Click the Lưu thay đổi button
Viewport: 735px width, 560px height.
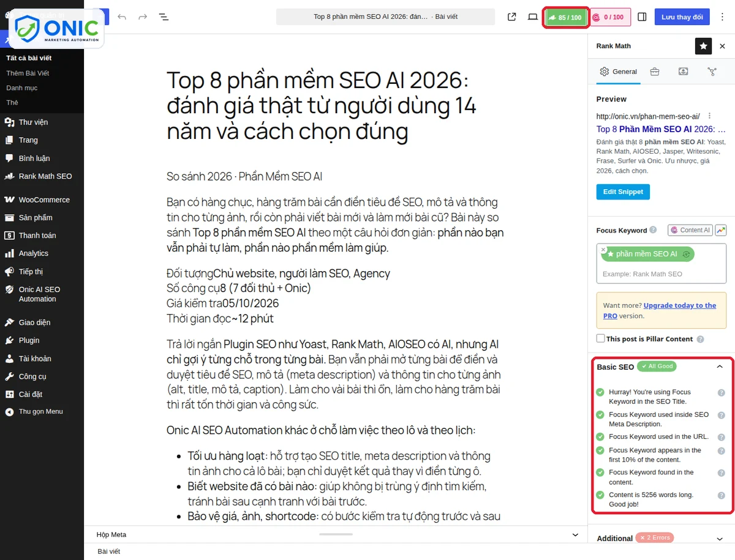[682, 17]
